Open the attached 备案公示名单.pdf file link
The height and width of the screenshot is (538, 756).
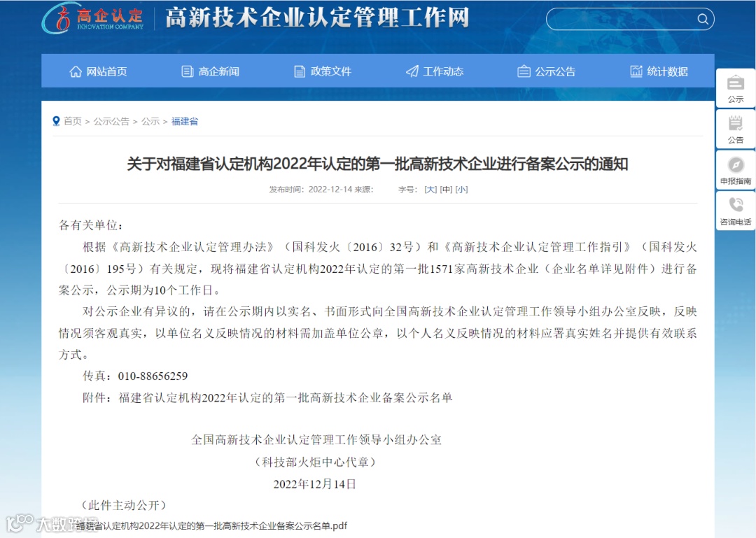[211, 525]
